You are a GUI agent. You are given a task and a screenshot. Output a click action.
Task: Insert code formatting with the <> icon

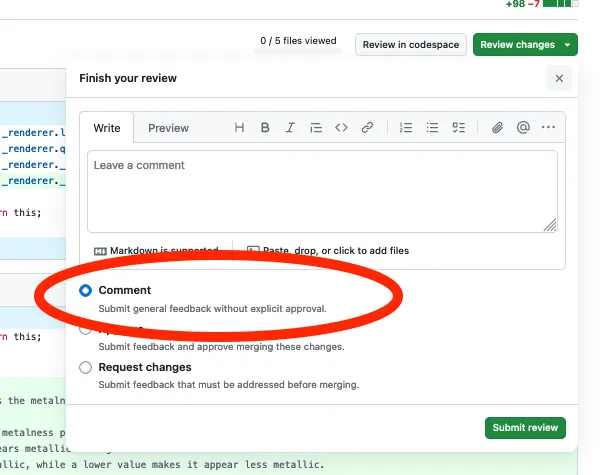341,128
